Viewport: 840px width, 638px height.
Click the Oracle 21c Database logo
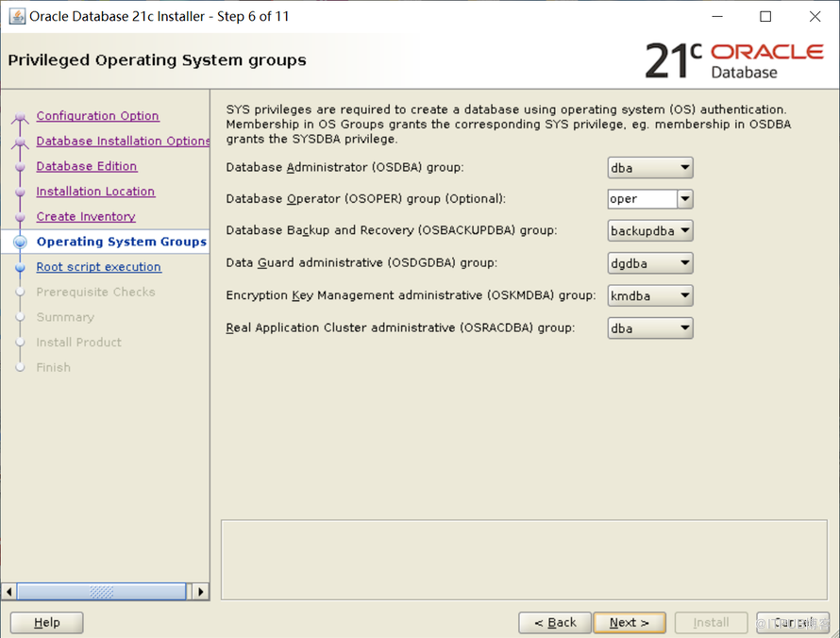tap(734, 60)
